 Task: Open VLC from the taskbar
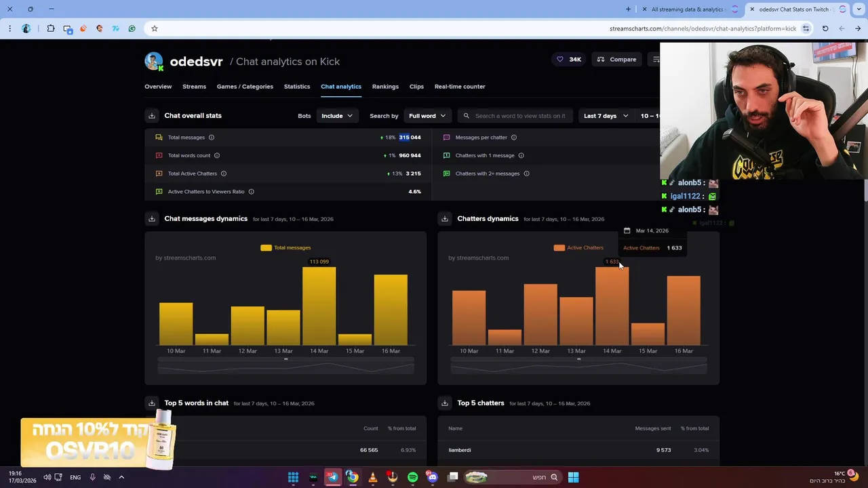[x=372, y=477]
